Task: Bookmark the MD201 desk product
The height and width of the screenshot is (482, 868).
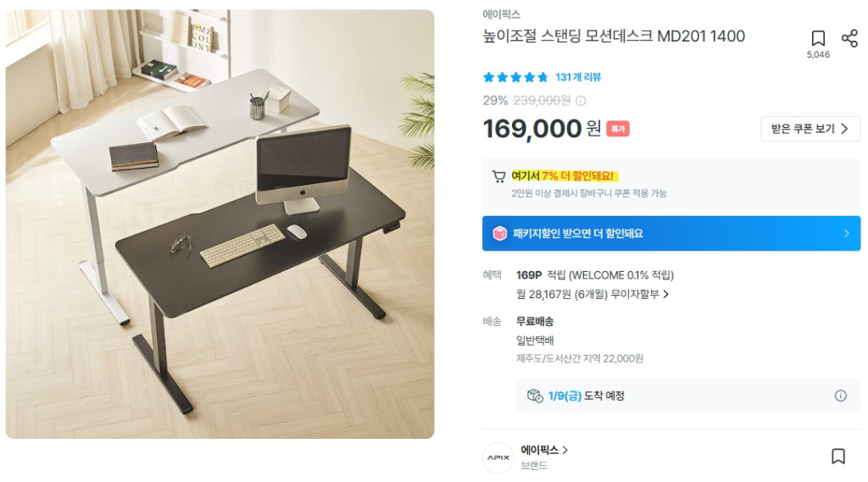Action: pyautogui.click(x=818, y=38)
